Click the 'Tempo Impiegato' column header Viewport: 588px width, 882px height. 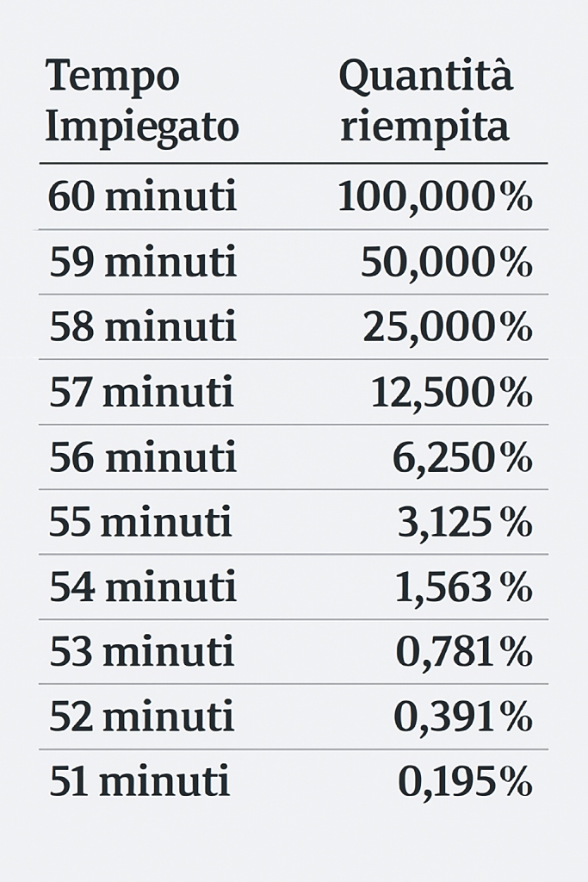coord(142,102)
